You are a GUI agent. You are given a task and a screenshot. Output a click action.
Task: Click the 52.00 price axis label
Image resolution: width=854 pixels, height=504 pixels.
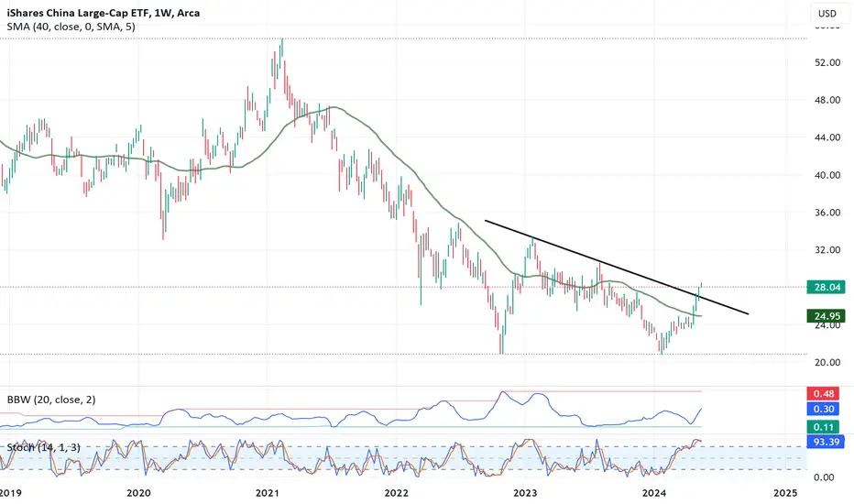[x=827, y=62]
